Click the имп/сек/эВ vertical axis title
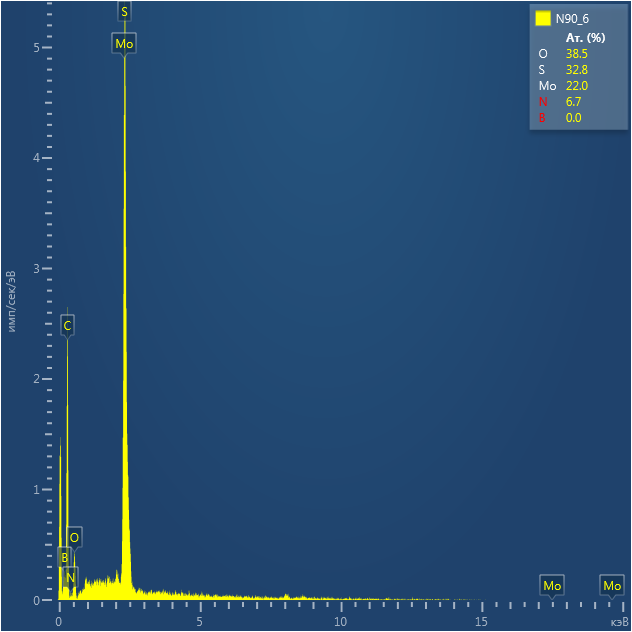 [x=12, y=300]
